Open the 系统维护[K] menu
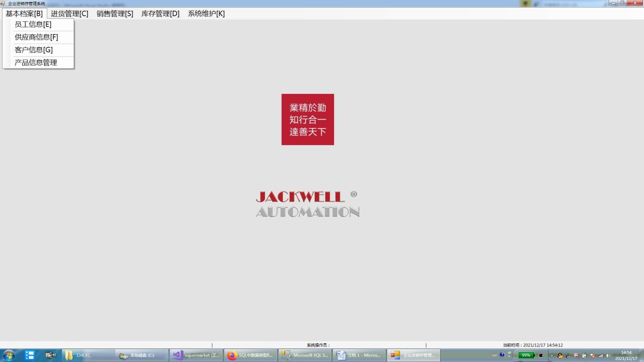This screenshot has width=644, height=362. click(x=206, y=14)
